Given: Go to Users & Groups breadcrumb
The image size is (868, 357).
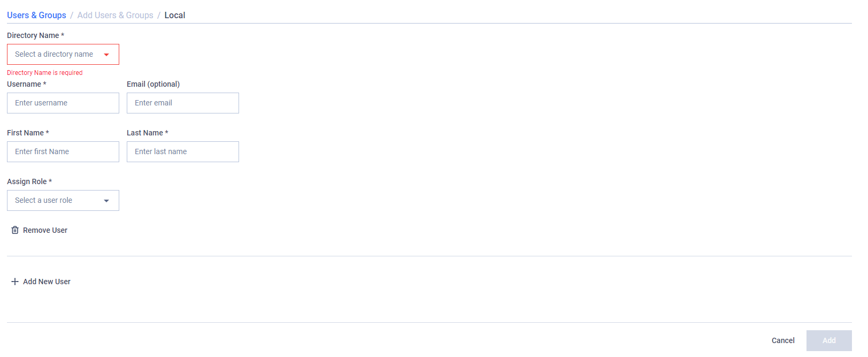Looking at the screenshot, I should pyautogui.click(x=36, y=15).
